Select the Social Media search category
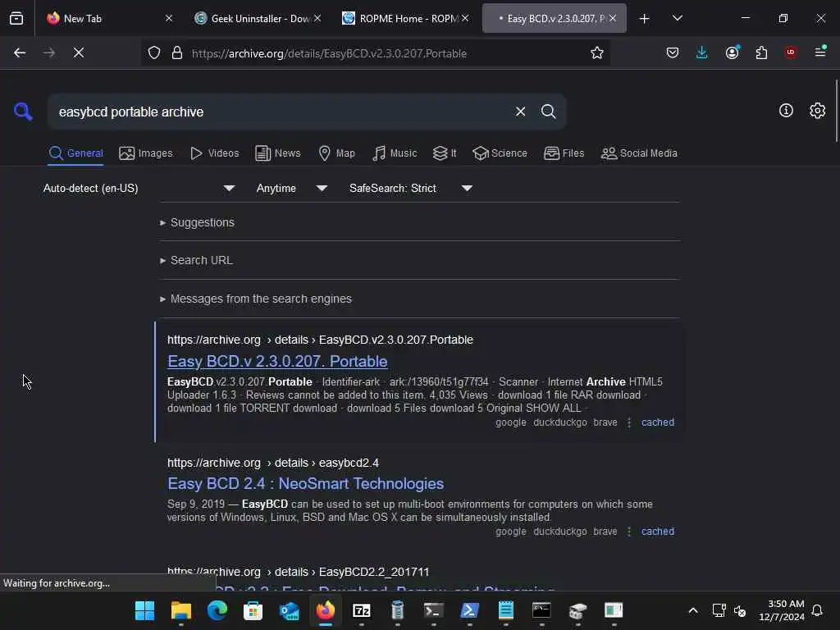 coord(638,153)
